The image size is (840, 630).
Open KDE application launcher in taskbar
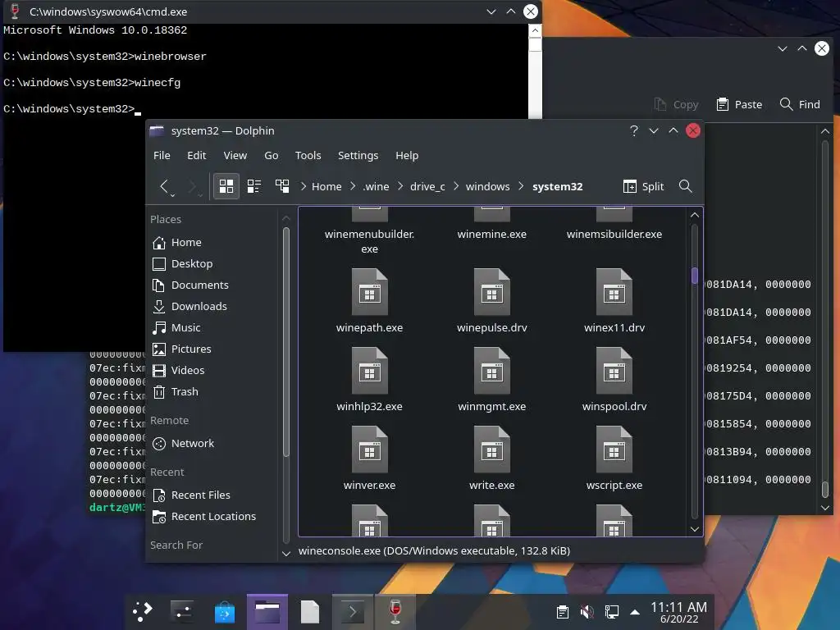coord(142,611)
